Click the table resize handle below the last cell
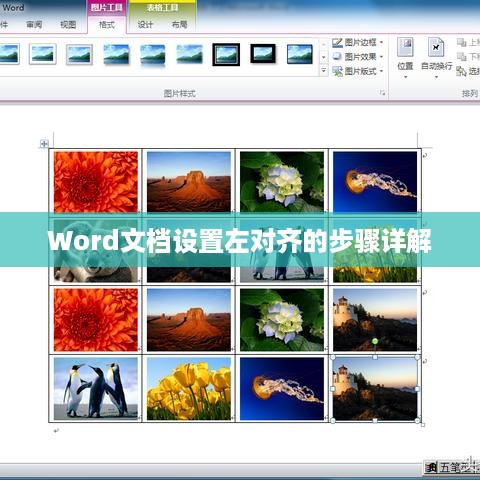Screen dimensions: 480x480 point(423,425)
